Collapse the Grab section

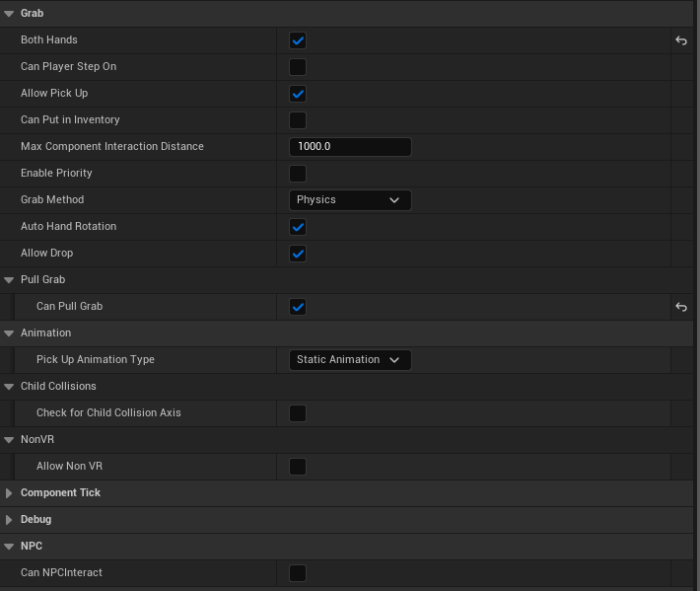(9, 14)
